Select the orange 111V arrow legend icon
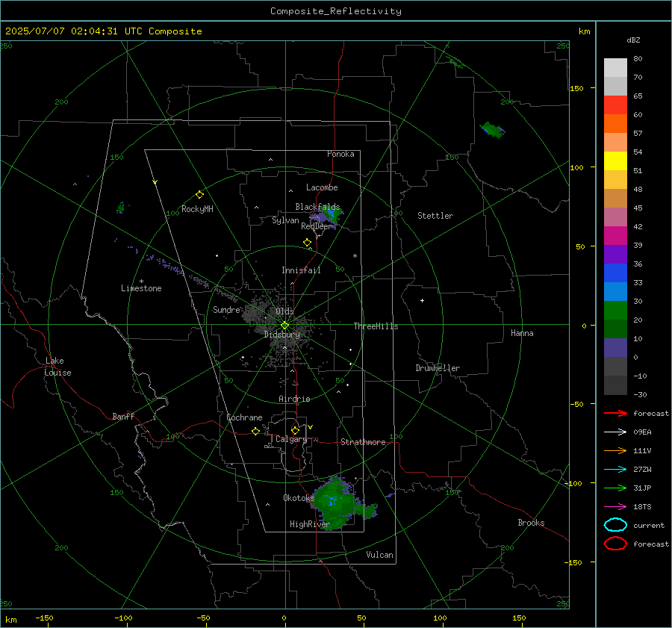The image size is (672, 628). click(x=615, y=450)
